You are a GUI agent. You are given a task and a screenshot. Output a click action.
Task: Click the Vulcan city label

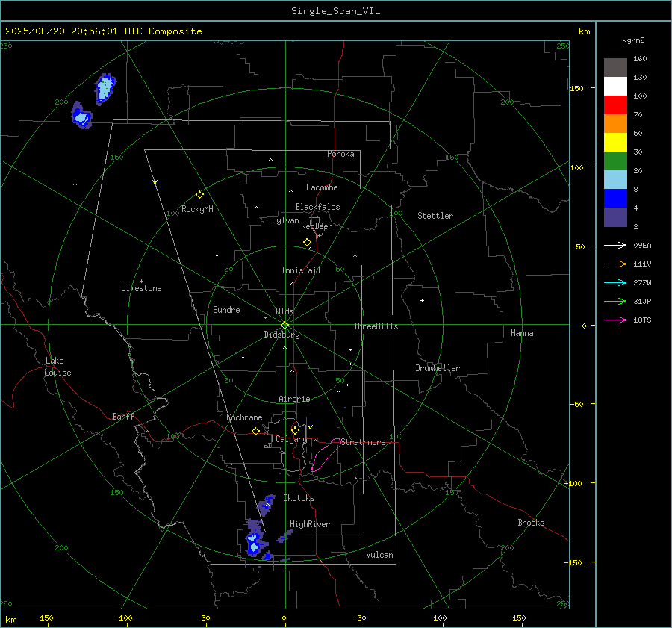[379, 555]
